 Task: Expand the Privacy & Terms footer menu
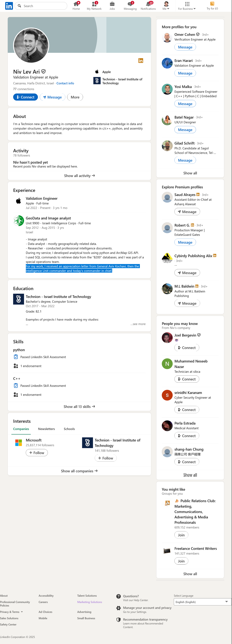click(11, 612)
